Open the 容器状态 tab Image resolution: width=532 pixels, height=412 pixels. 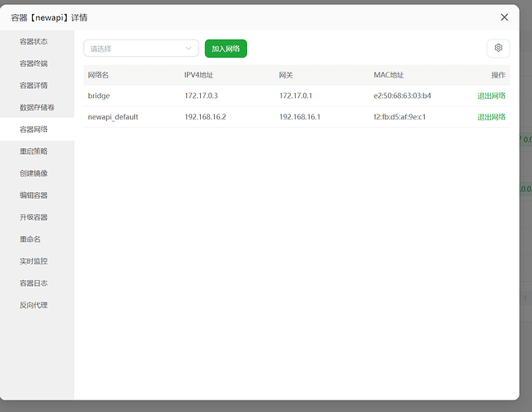click(x=37, y=41)
